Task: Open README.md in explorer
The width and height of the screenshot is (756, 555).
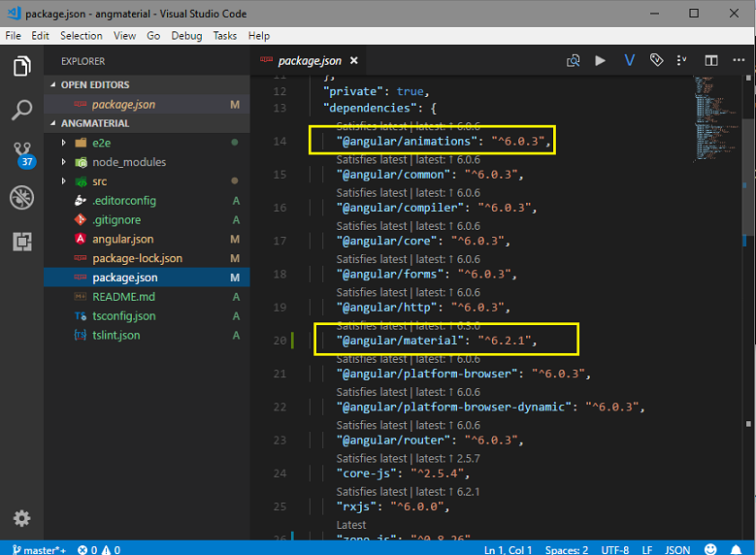Action: pos(147,297)
